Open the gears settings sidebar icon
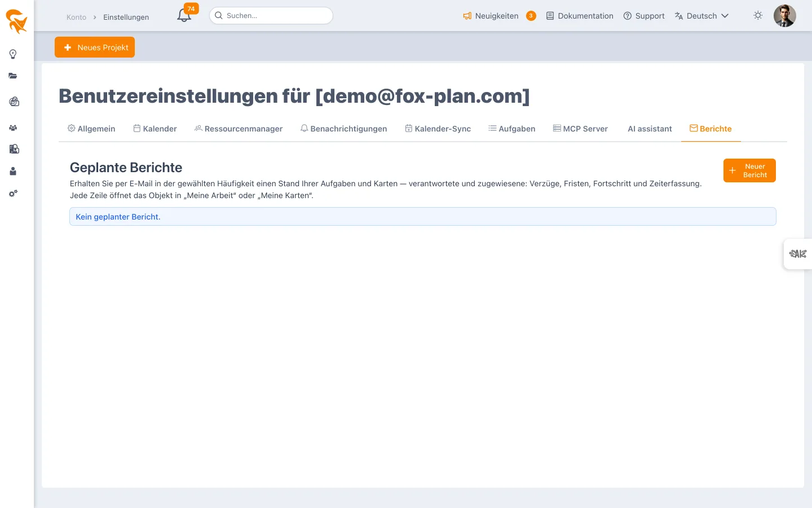Screen dimensions: 812x508 click(13, 194)
